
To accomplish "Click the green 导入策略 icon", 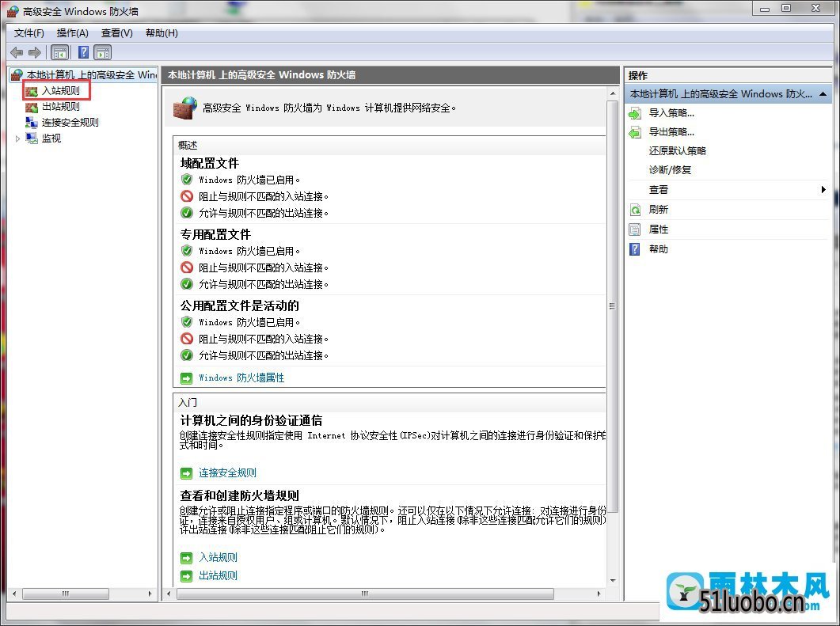I will [x=635, y=113].
